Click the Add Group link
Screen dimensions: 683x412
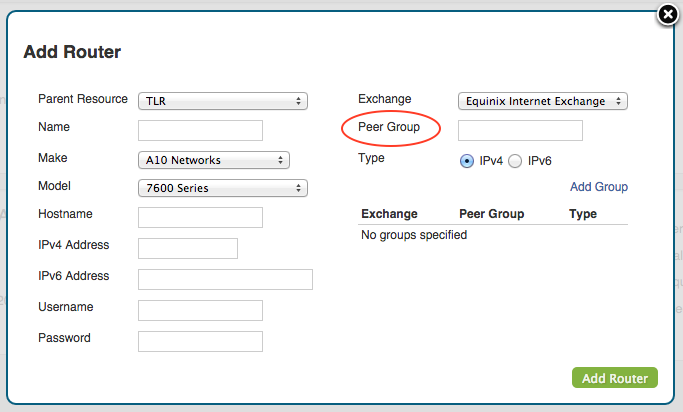coord(598,187)
